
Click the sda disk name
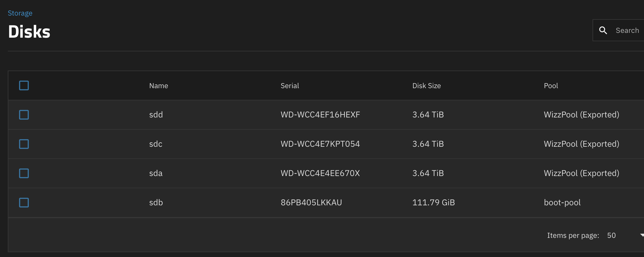[156, 173]
